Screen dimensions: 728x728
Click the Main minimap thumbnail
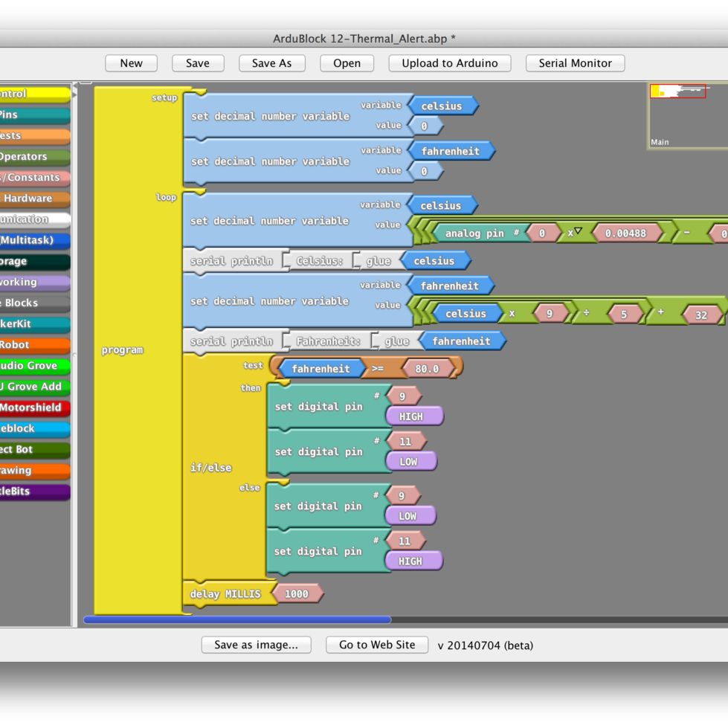coord(687,116)
